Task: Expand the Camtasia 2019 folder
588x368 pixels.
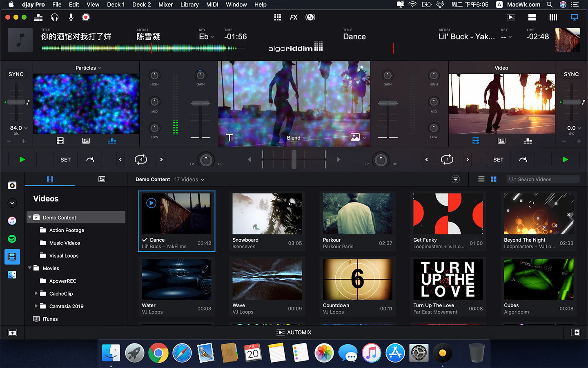Action: coord(36,306)
